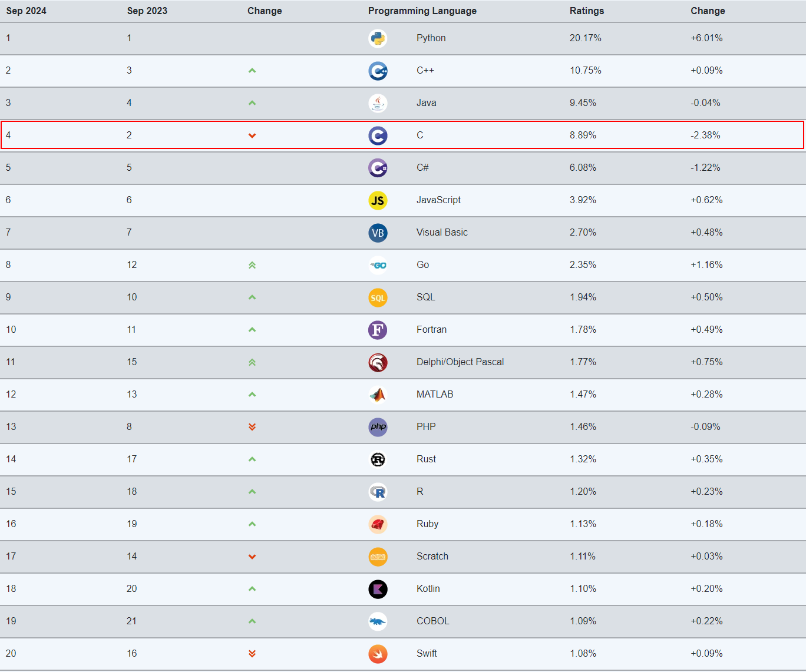Image resolution: width=806 pixels, height=672 pixels.
Task: Select the Visual Basic VB icon
Action: point(378,233)
